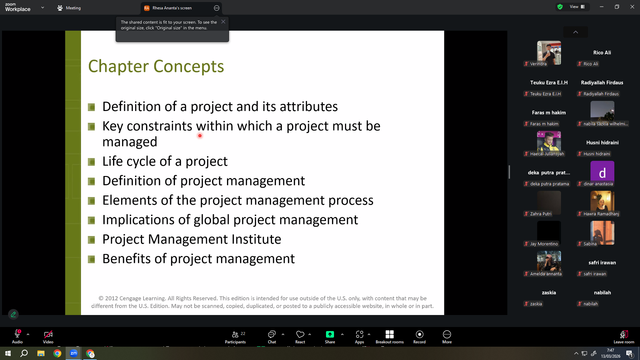640x360 pixels.
Task: Select Amelda annanta's video thumbnail
Action: tap(549, 263)
